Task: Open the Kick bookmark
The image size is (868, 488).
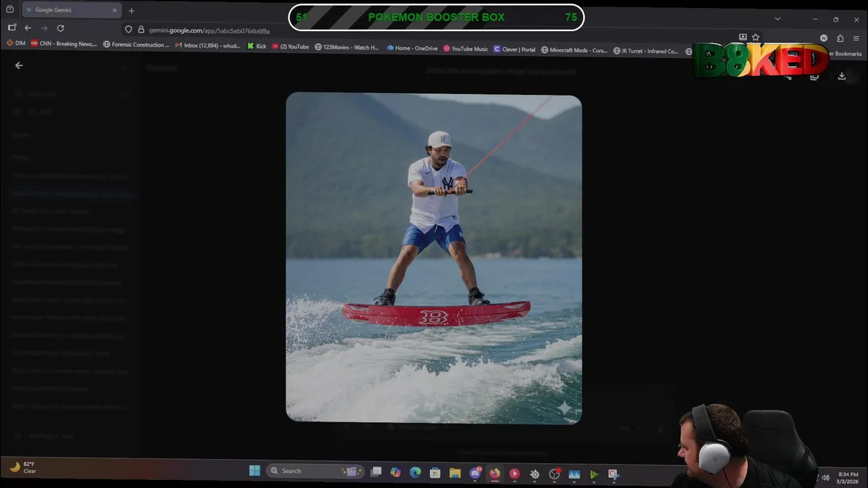Action: coord(257,47)
